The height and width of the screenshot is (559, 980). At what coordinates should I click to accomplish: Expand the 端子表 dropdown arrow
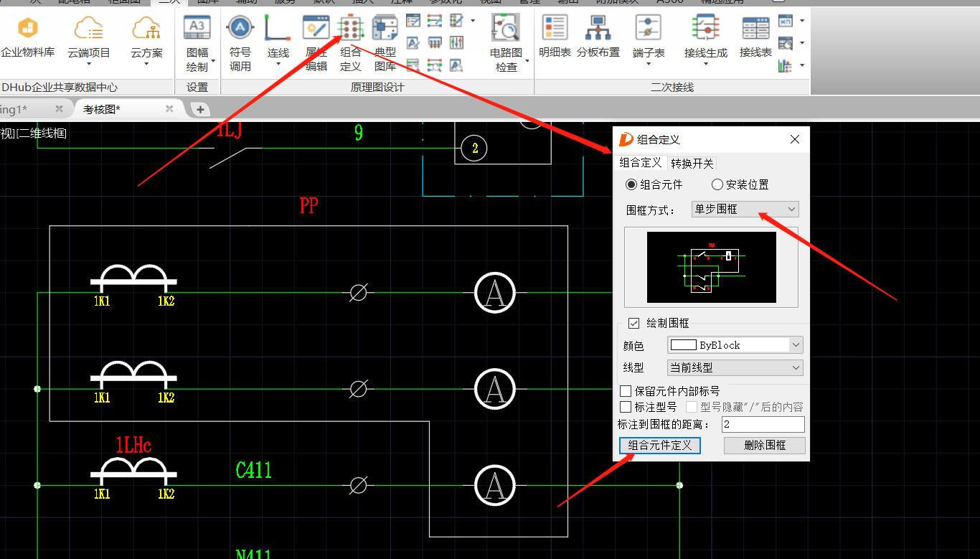pos(649,65)
